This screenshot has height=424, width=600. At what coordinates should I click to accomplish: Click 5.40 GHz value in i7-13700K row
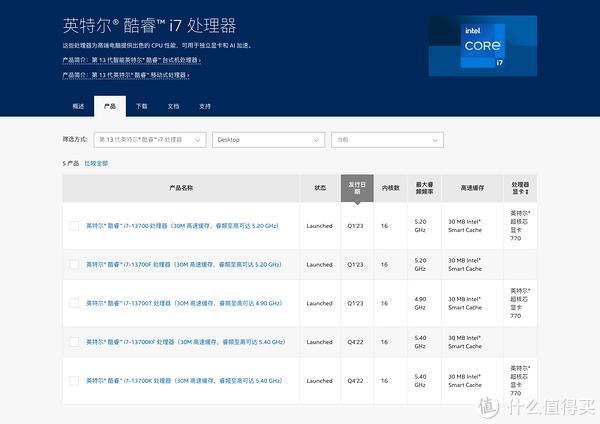(420, 381)
